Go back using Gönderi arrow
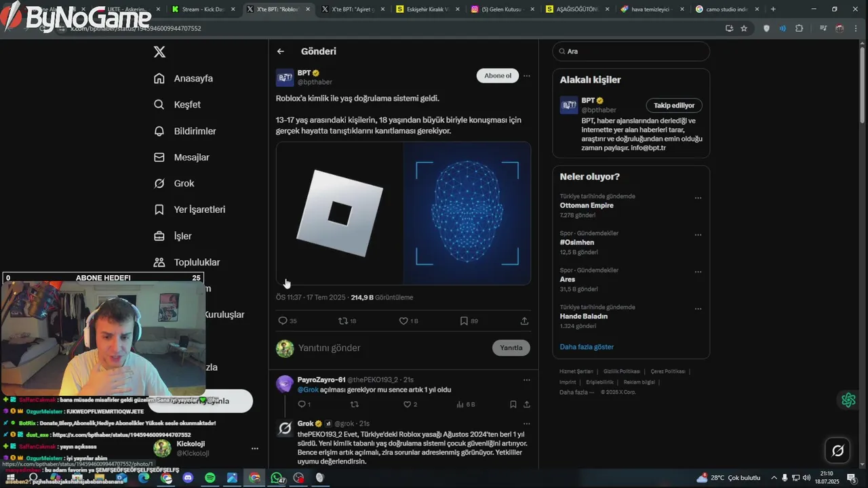 [x=280, y=52]
